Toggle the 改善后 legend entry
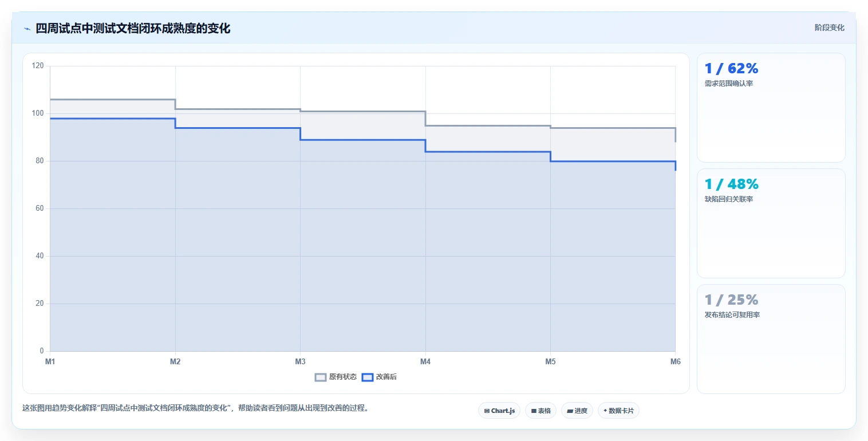 pyautogui.click(x=380, y=377)
